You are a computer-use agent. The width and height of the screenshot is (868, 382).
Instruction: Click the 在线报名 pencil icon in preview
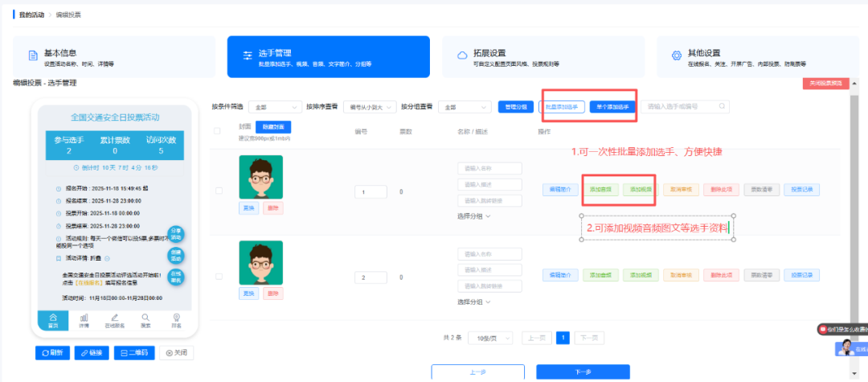[x=115, y=319]
